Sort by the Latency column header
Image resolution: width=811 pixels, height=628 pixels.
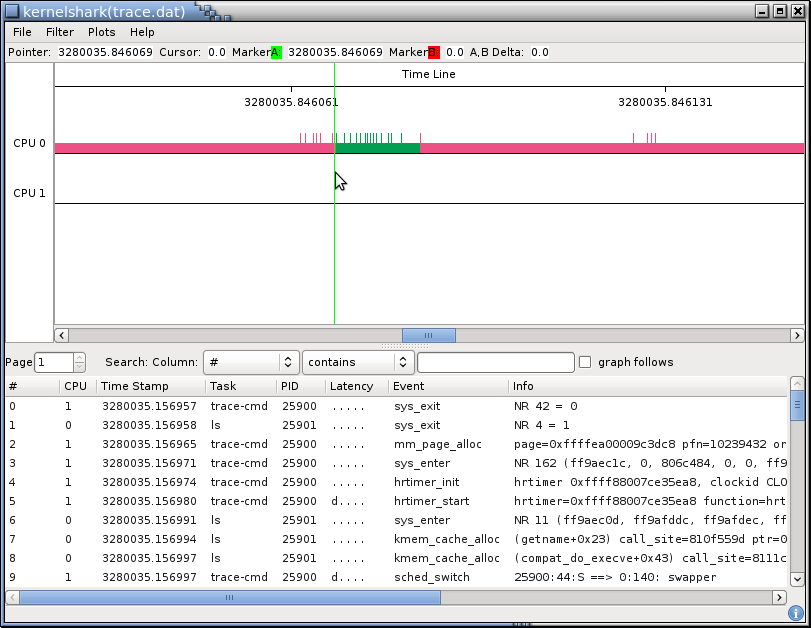(357, 386)
